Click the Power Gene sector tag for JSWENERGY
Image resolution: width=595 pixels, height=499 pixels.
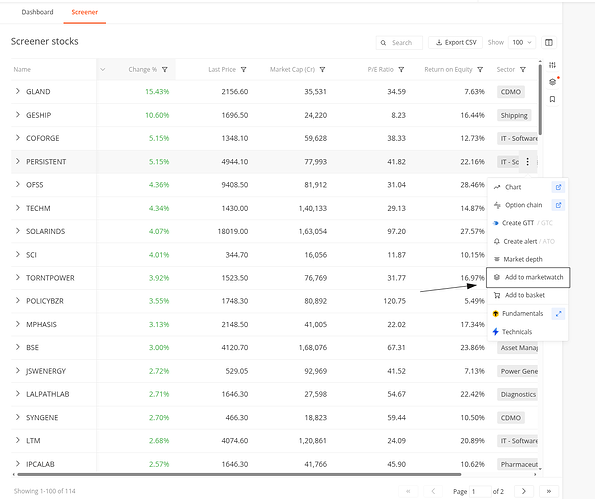(x=518, y=371)
